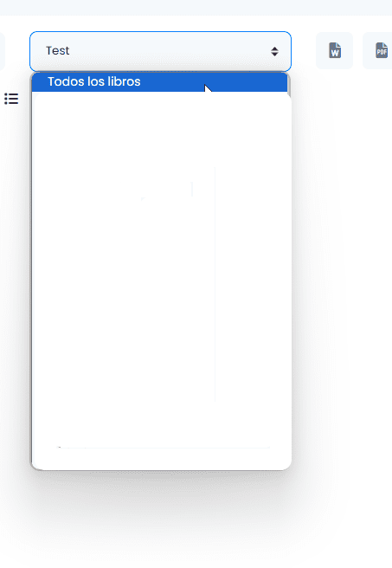Open the bulleted list view icon
The height and width of the screenshot is (568, 392).
[x=11, y=99]
